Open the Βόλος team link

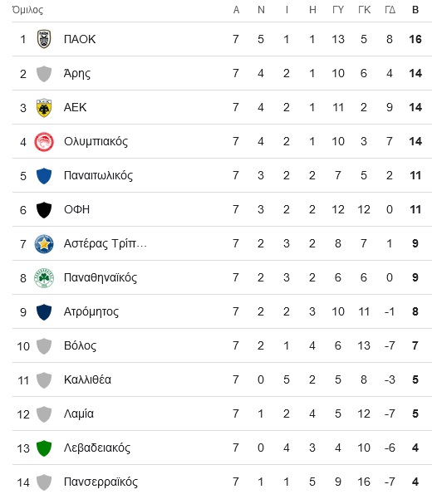tap(80, 345)
